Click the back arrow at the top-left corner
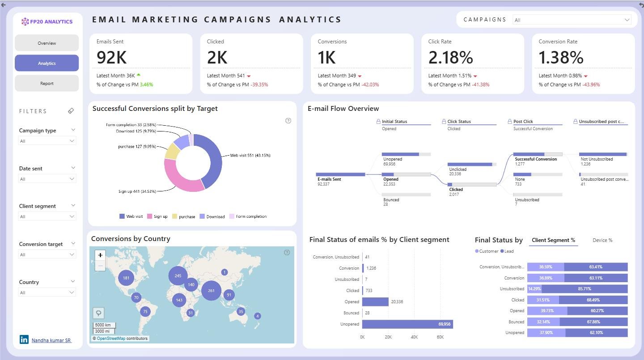 [4, 4]
